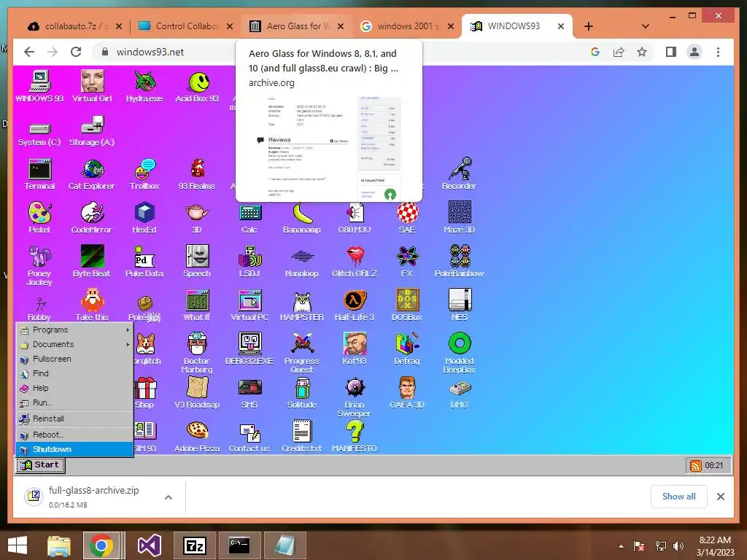The height and width of the screenshot is (560, 747).
Task: Open Virtual PC icon
Action: (249, 306)
